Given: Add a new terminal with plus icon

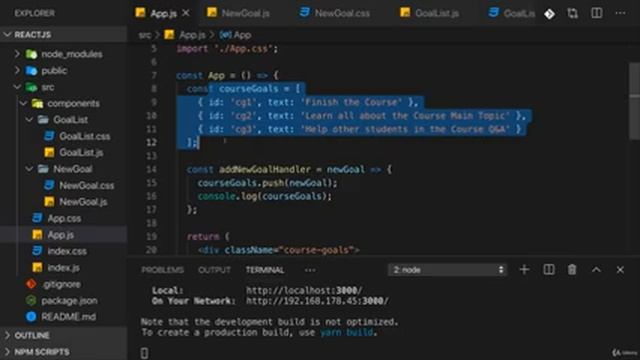Looking at the screenshot, I should point(524,269).
